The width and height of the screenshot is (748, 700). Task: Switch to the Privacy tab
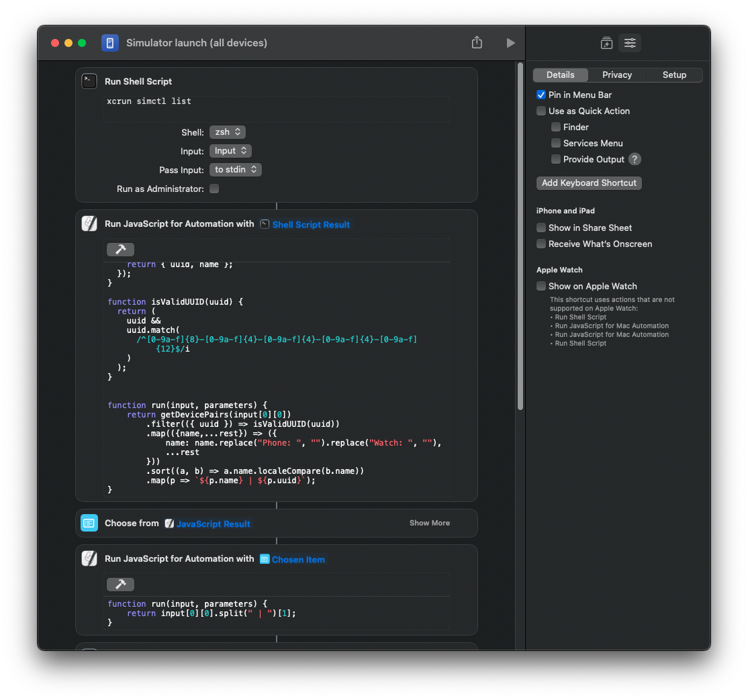point(616,74)
